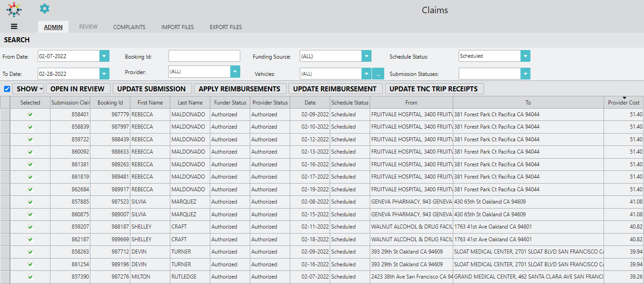Expand the Funding Source dropdown
This screenshot has width=644, height=284.
pyautogui.click(x=367, y=56)
